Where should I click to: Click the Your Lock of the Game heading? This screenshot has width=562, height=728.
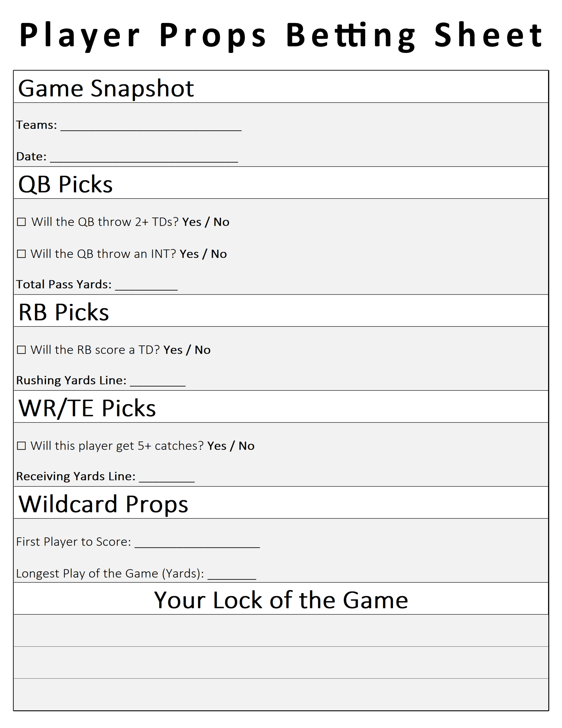[281, 600]
